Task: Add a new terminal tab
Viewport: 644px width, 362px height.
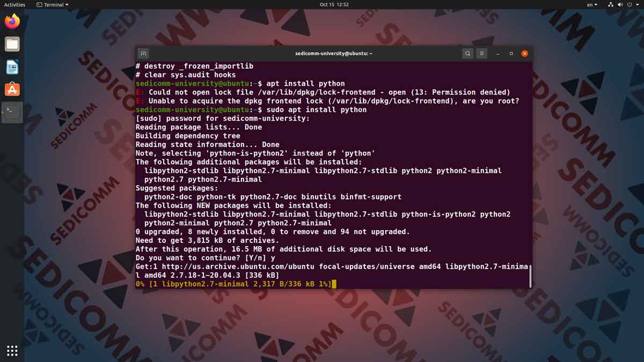Action: pos(143,54)
